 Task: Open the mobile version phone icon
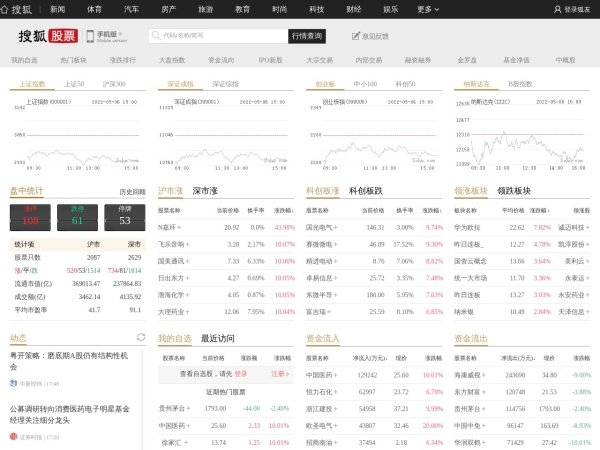91,36
